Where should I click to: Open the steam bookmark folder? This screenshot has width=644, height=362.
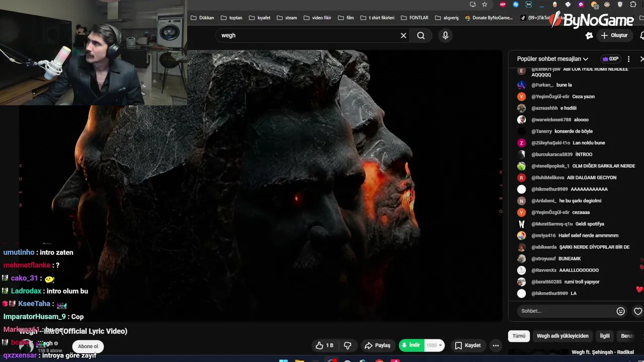(x=287, y=18)
